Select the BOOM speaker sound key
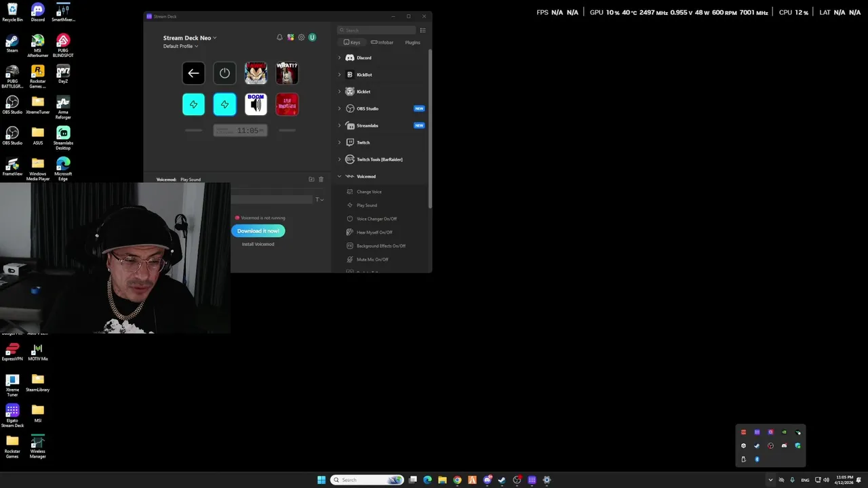The image size is (868, 488). (x=256, y=104)
